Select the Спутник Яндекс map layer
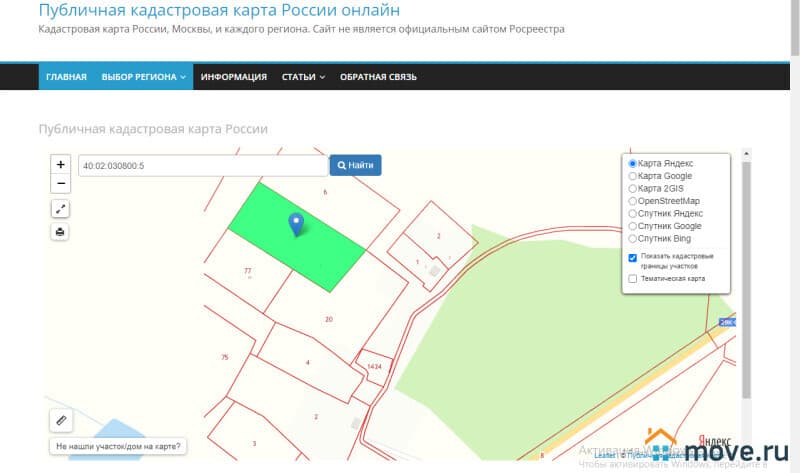Image resolution: width=800 pixels, height=473 pixels. (632, 213)
